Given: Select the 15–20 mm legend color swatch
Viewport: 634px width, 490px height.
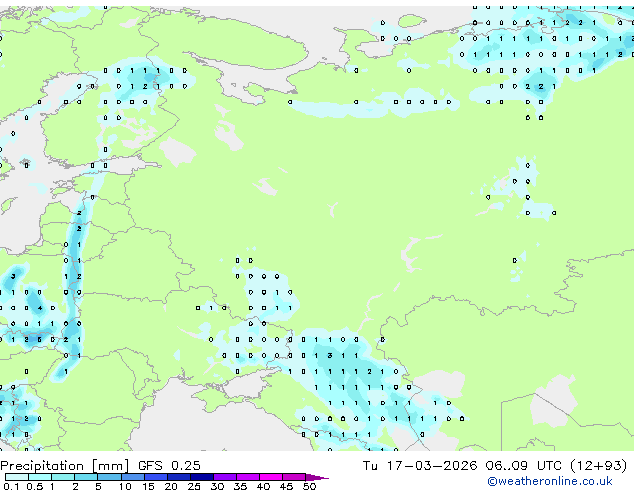Looking at the screenshot, I should pos(156,477).
